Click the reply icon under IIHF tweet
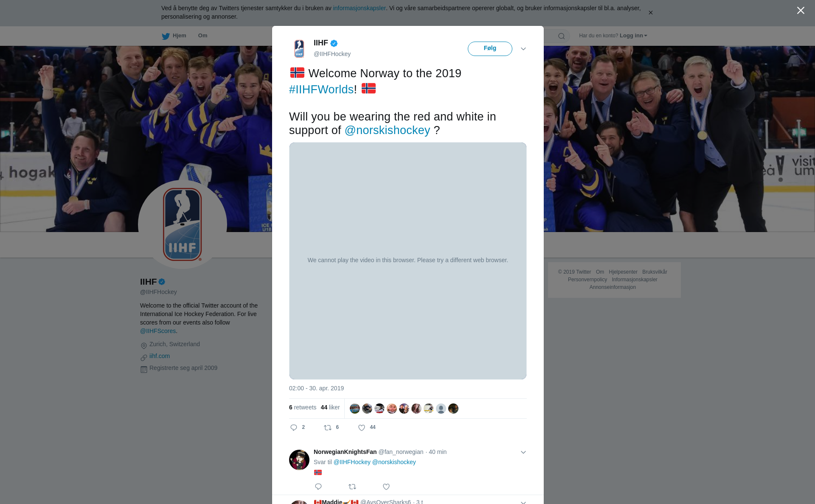 tap(294, 428)
